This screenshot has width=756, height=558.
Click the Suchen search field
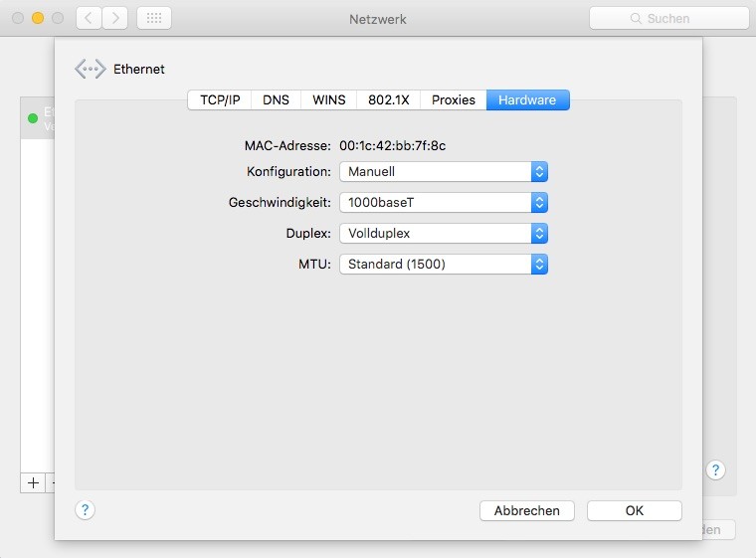[x=669, y=18]
